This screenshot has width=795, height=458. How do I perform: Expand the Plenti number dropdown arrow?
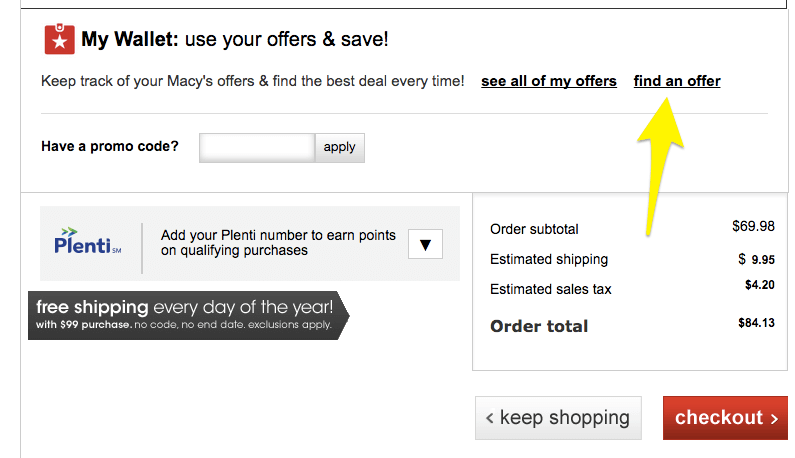coord(425,244)
